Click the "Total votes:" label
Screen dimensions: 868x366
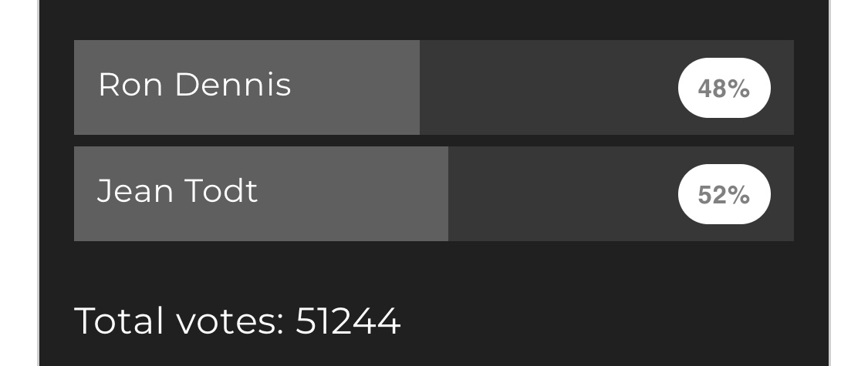(179, 321)
